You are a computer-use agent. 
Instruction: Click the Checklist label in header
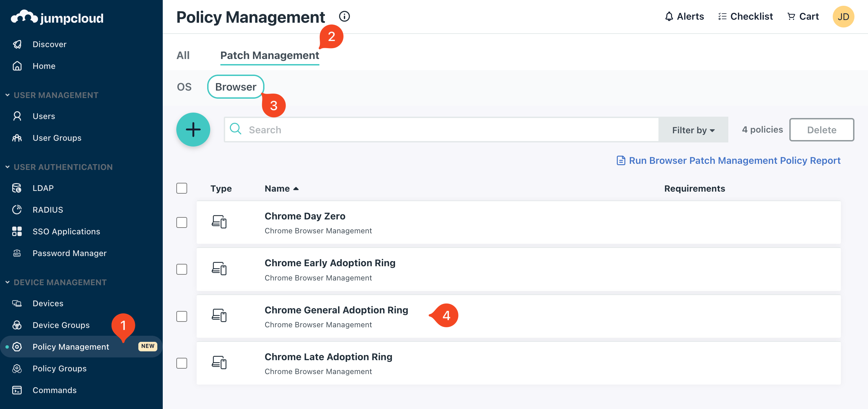(x=751, y=17)
